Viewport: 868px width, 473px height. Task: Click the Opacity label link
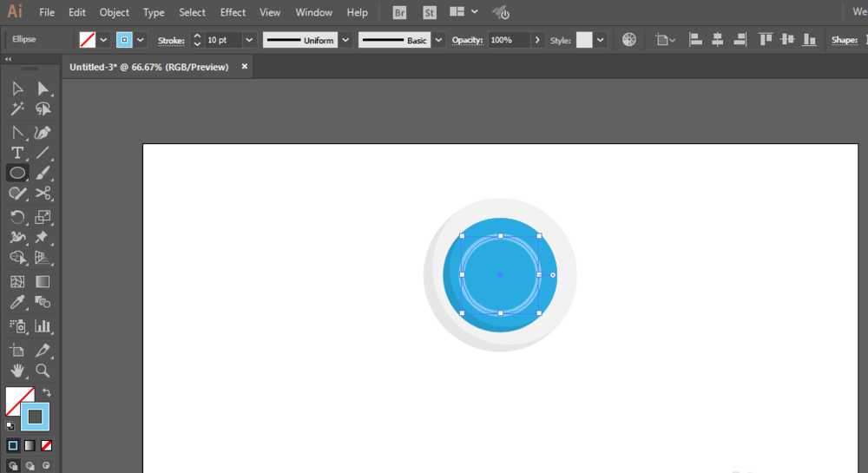467,40
